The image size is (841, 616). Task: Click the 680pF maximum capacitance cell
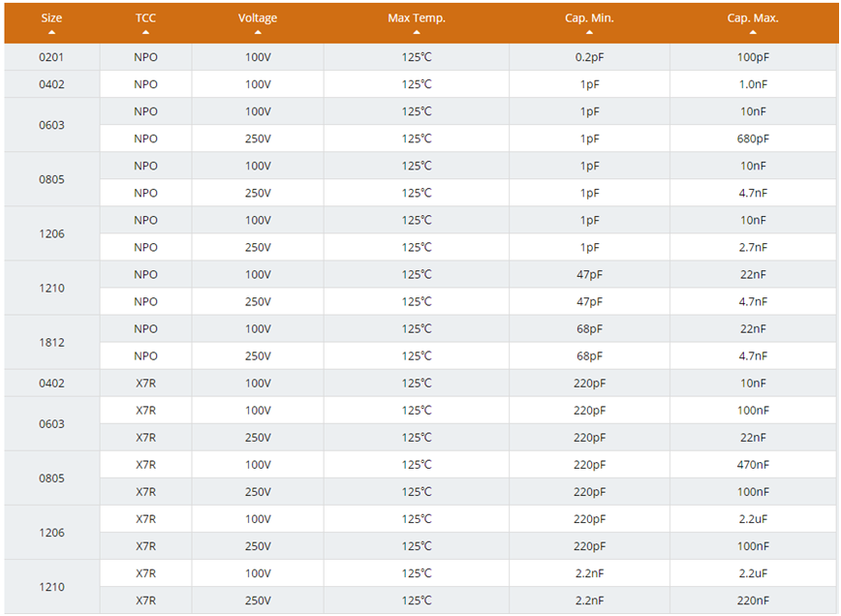pos(753,139)
